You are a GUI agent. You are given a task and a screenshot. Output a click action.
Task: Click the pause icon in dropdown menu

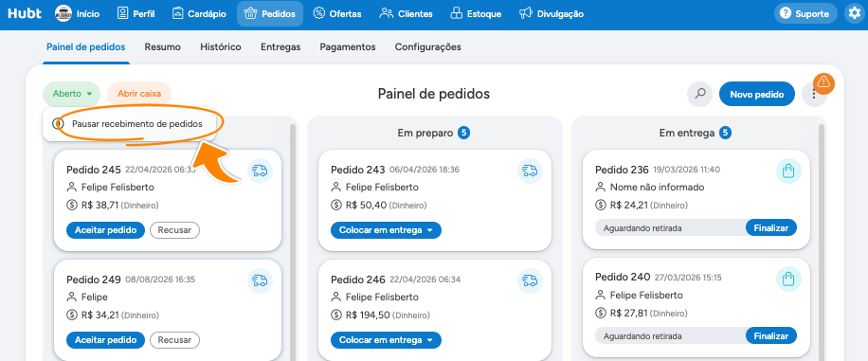click(x=58, y=124)
